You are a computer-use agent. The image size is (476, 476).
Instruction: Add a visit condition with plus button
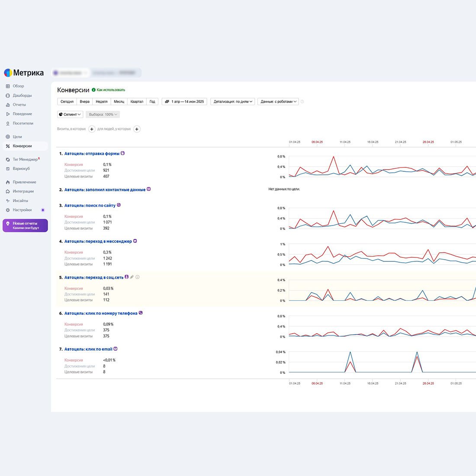click(x=92, y=129)
